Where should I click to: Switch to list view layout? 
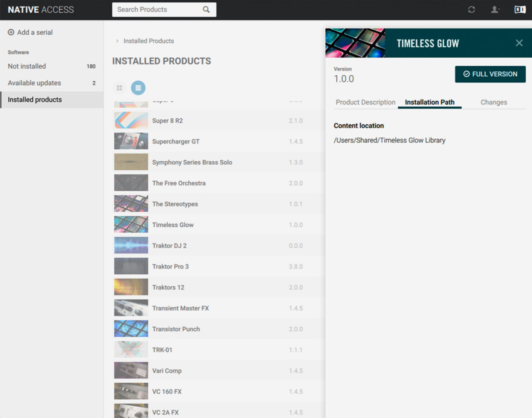[x=138, y=88]
